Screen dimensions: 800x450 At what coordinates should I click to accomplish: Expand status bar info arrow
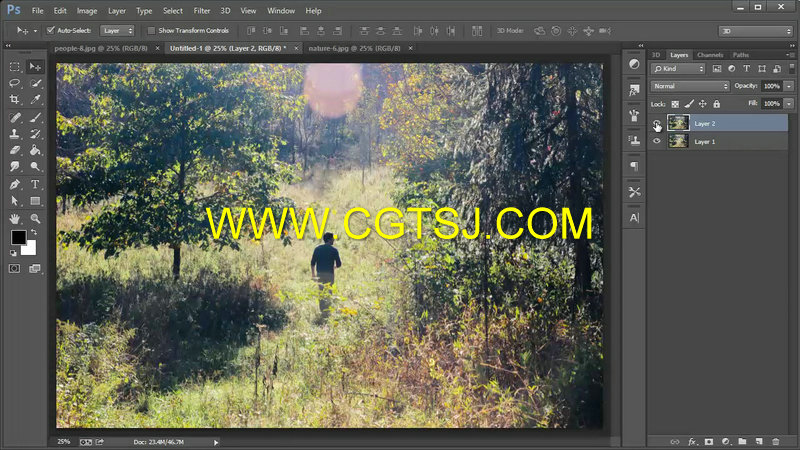[x=216, y=442]
